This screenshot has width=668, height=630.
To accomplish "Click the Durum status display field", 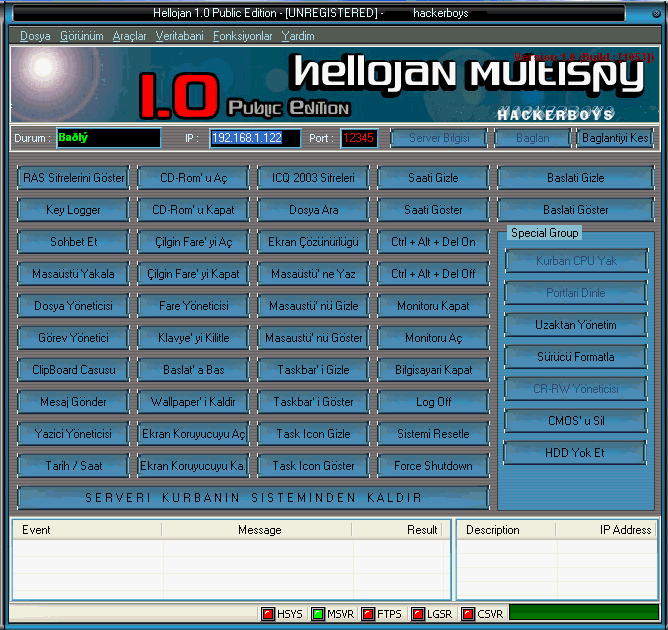I will 107,138.
